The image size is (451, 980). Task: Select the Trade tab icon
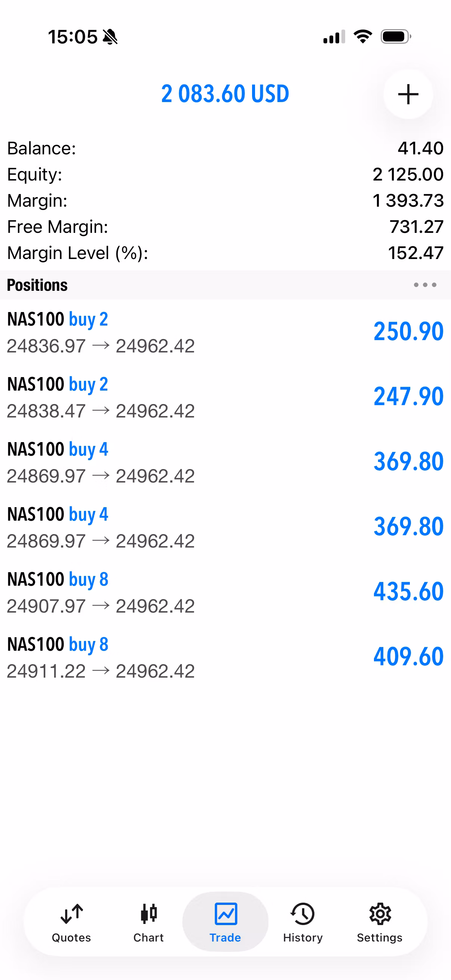[x=226, y=914]
